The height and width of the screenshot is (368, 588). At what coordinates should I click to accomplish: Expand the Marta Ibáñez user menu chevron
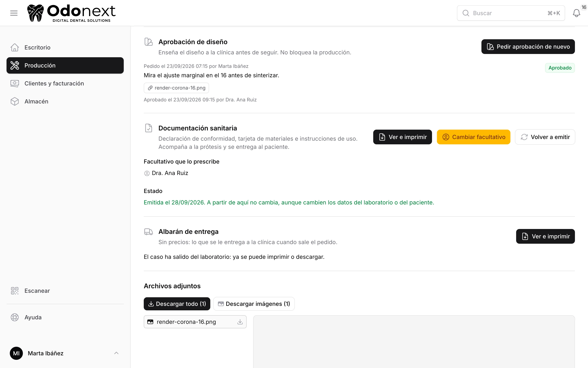click(116, 353)
